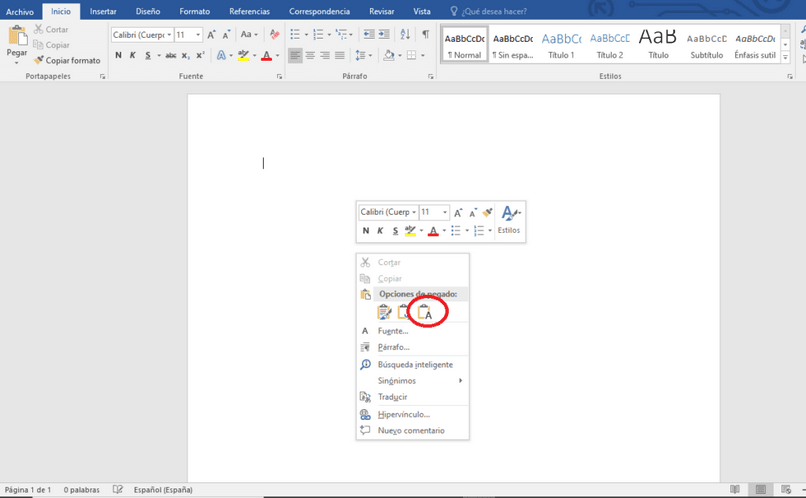
Task: Open font size dropdown in mini toolbar
Action: pos(445,212)
